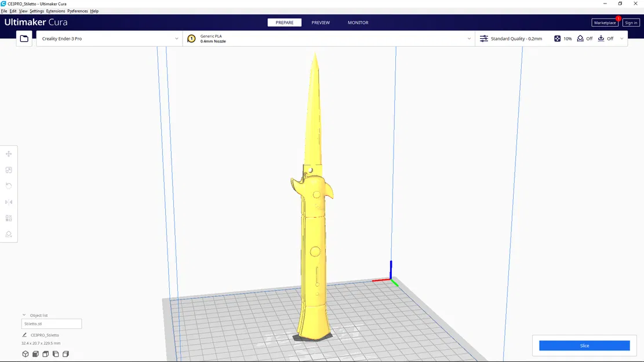Screen dimensions: 644x362
Task: Open Per Model Settings tool
Action: click(x=8, y=218)
